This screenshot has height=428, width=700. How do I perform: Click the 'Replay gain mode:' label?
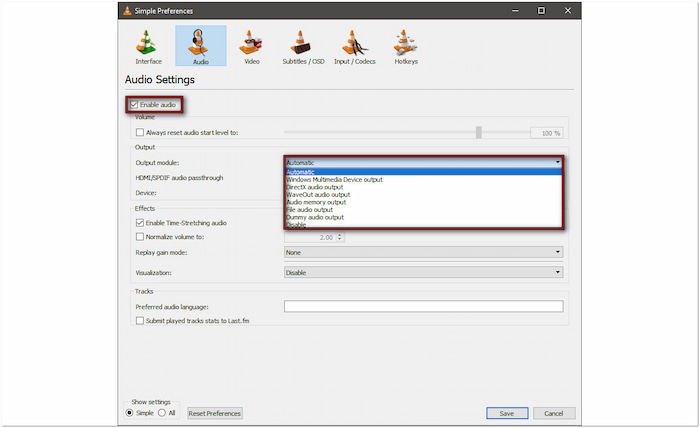point(161,253)
